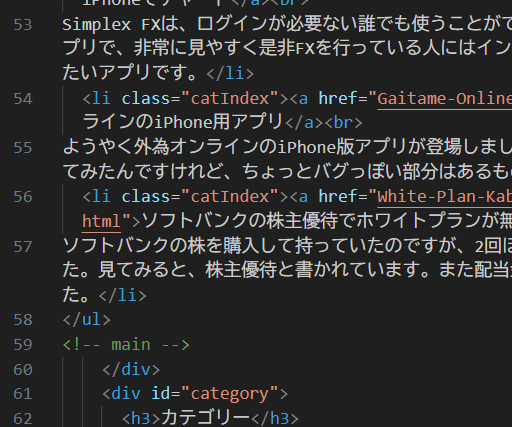Click the "catIndex" class value on line 56

pyautogui.click(x=230, y=197)
